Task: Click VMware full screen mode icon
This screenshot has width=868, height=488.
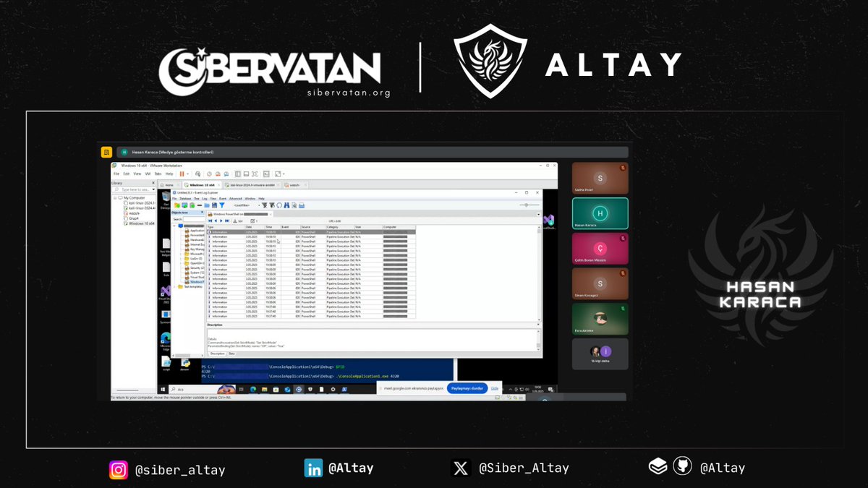Action: click(x=255, y=174)
